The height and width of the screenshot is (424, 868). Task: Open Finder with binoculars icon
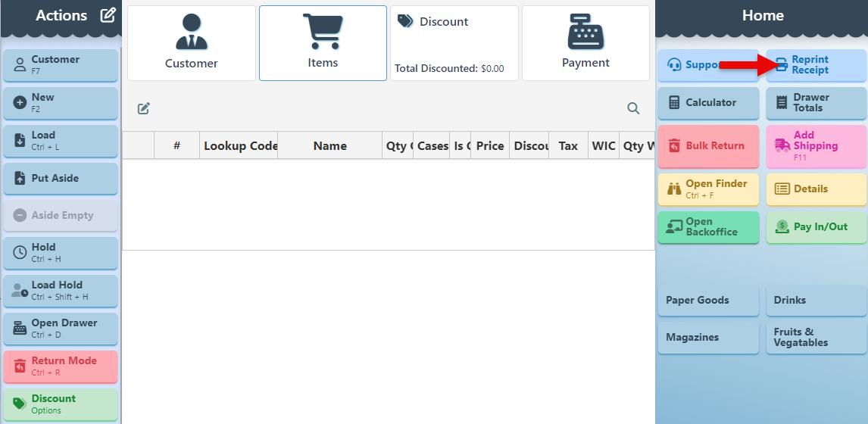coord(707,189)
